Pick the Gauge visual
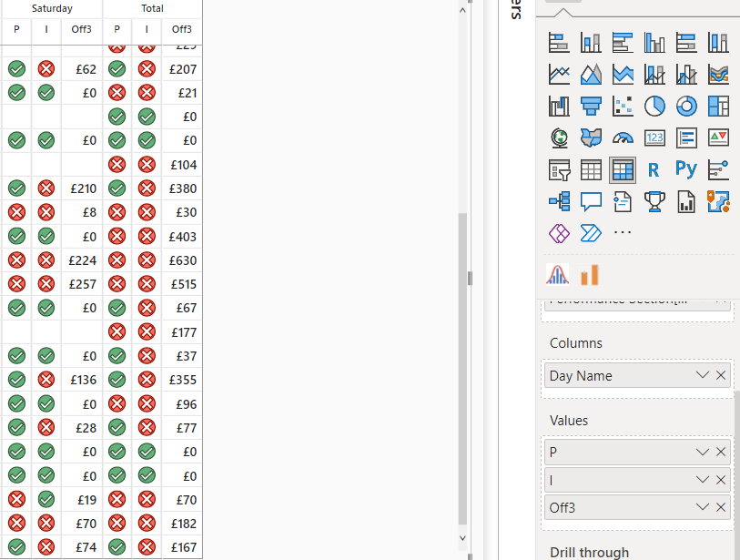The image size is (740, 560). [x=623, y=137]
